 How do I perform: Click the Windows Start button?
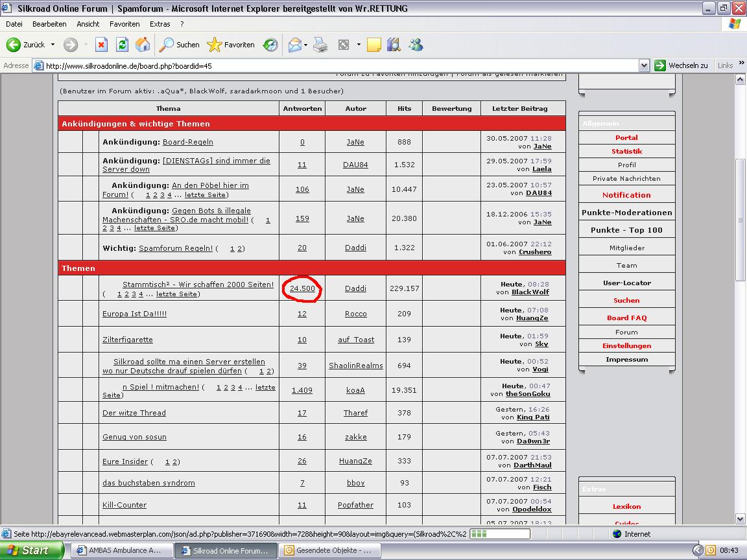point(32,550)
